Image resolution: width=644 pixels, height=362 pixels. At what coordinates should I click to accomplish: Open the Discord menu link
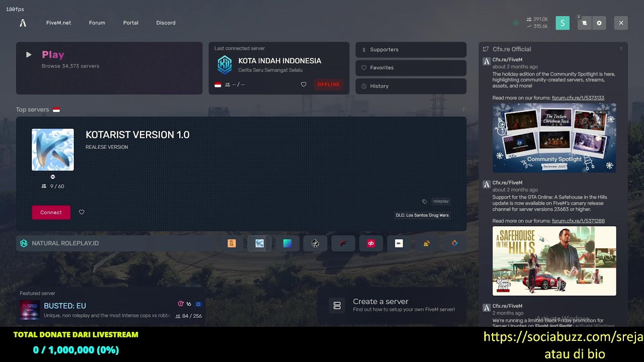click(166, 23)
